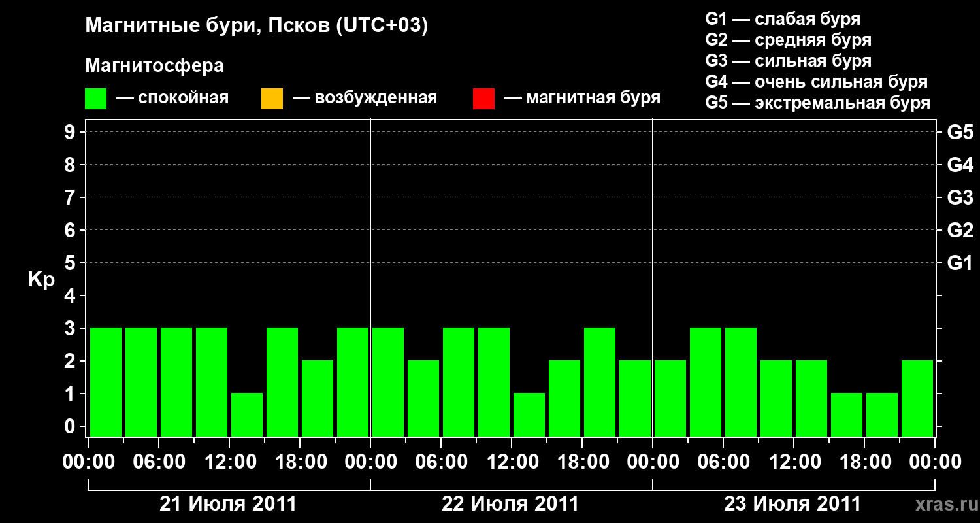Click the last 23 Июля bar, 21:00–00:00
The width and height of the screenshot is (980, 523).
click(x=917, y=398)
